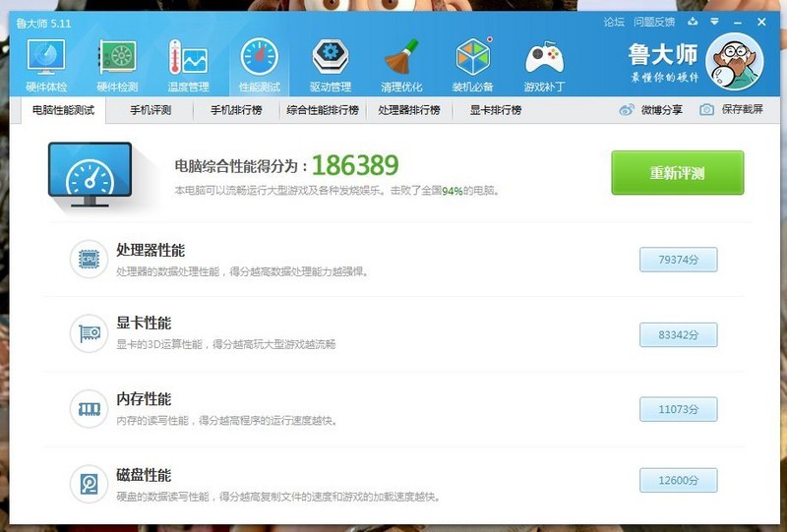Screen dimensions: 787x532
Task: Click the green 重新评测 button
Action: pos(678,173)
